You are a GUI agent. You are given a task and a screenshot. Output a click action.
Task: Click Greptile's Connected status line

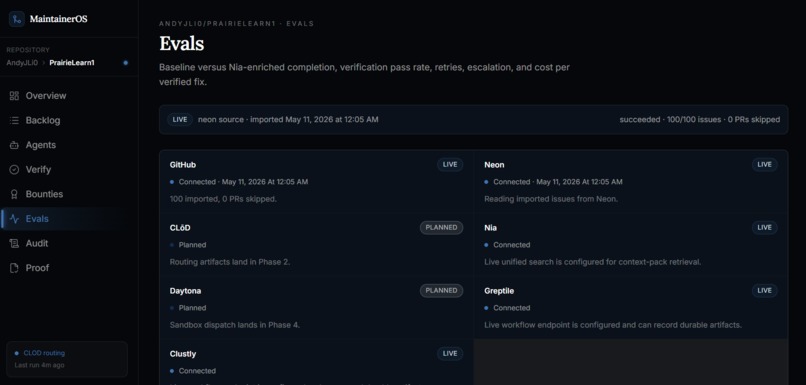pyautogui.click(x=507, y=308)
